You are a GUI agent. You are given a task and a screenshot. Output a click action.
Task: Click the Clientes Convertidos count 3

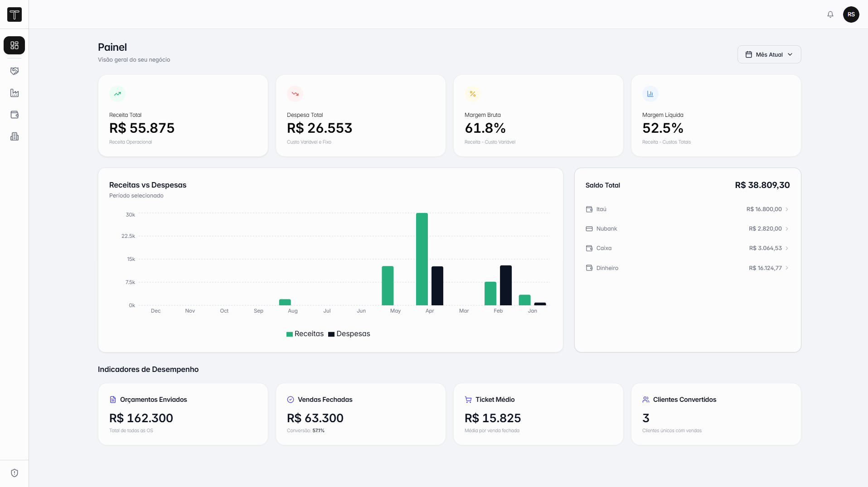pos(646,418)
